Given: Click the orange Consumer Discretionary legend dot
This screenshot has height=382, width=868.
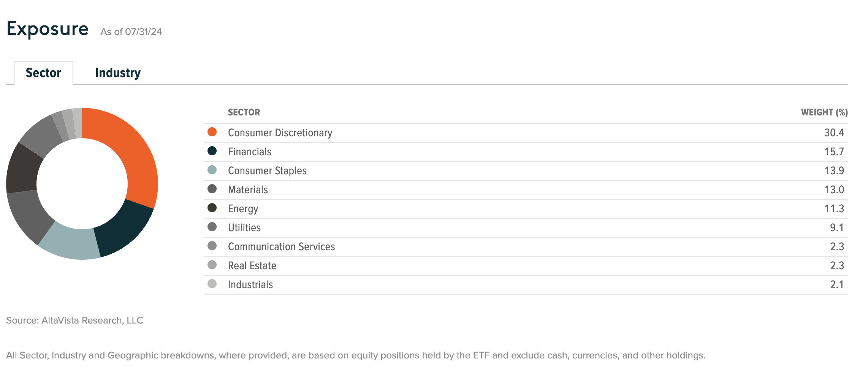Looking at the screenshot, I should (212, 132).
